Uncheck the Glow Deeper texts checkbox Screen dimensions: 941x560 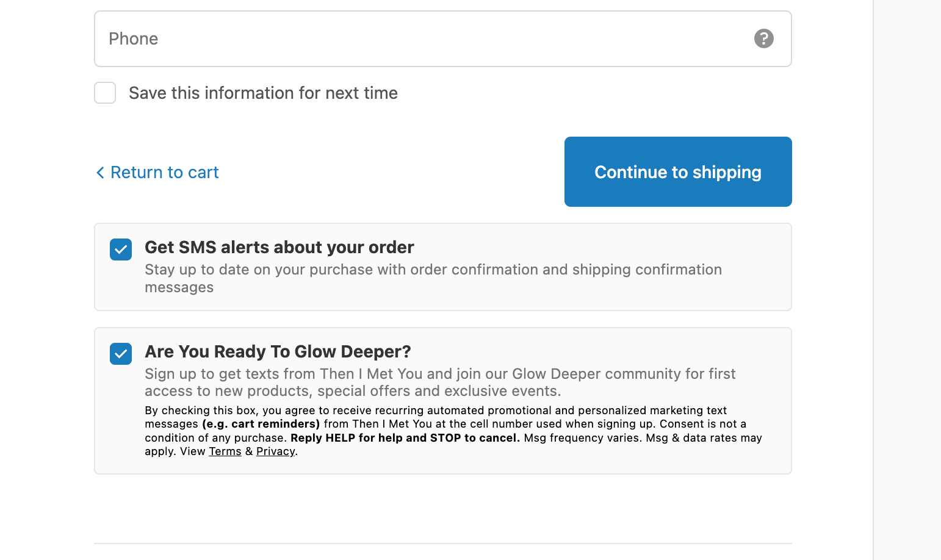coord(121,354)
